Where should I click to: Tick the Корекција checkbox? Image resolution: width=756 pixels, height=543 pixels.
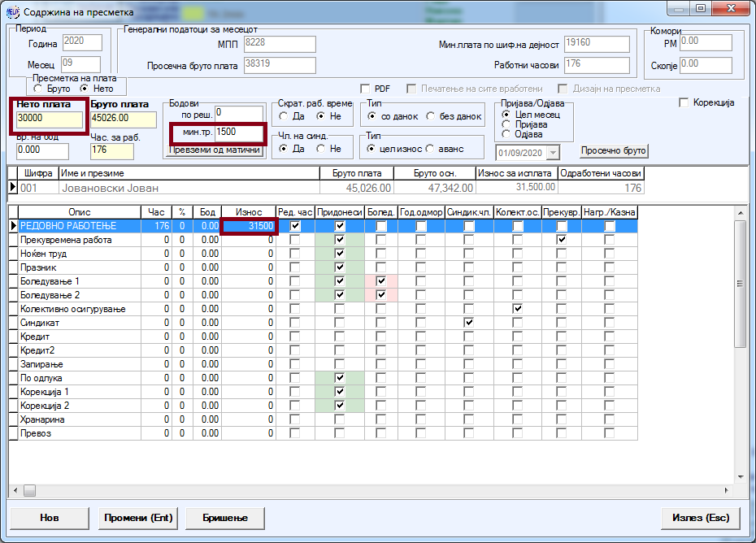click(x=683, y=102)
